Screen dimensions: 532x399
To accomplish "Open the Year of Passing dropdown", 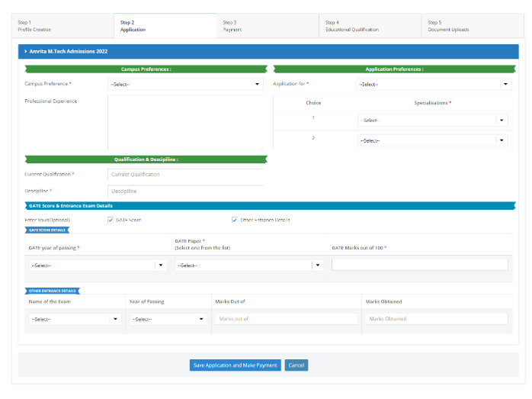I will 168,319.
